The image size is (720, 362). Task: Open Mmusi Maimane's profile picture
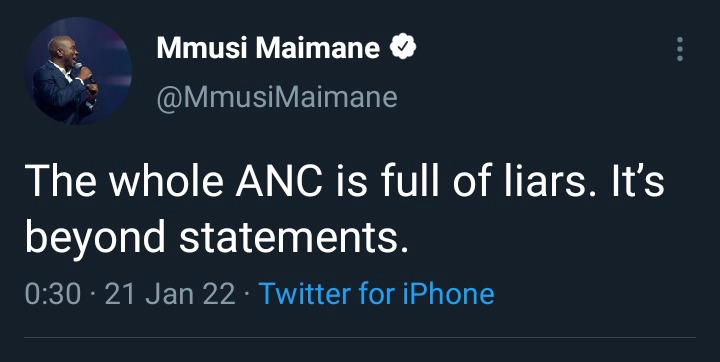[x=78, y=70]
